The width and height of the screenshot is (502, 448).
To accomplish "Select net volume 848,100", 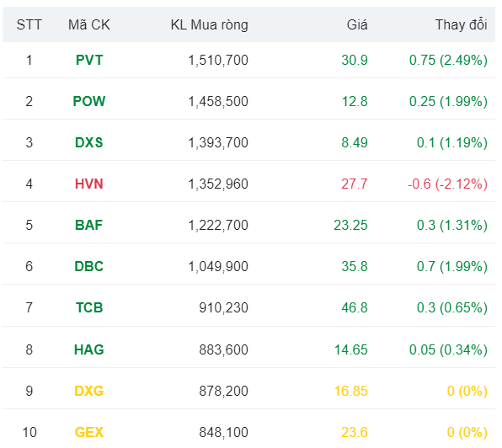I will coord(224,432).
